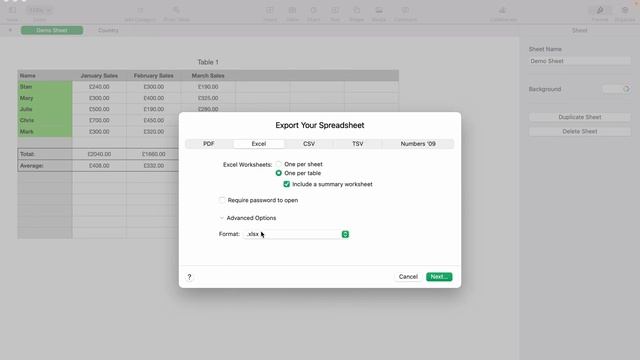Viewport: 640px width, 360px height.
Task: Click the Organize toolbar icon
Action: coord(625,10)
